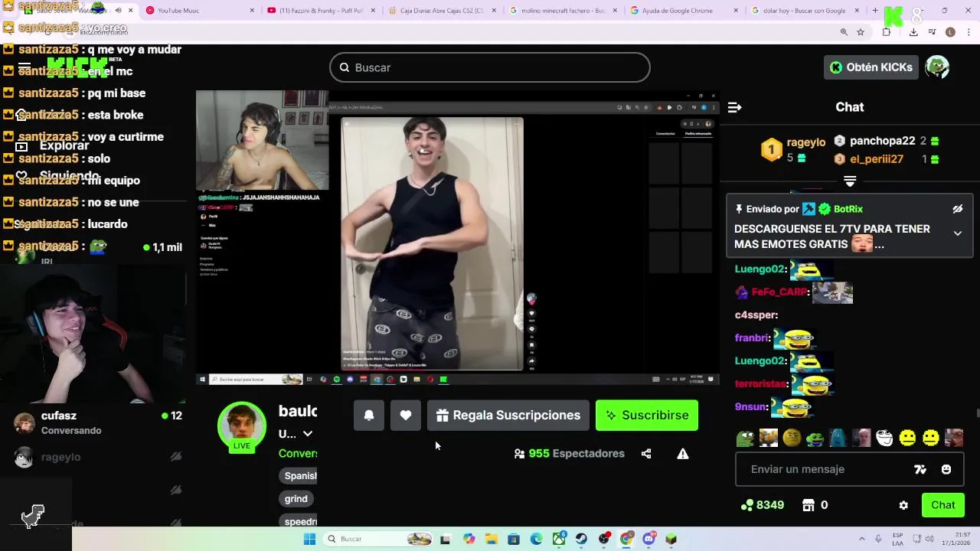
Task: Open cufasz channel in sidebar
Action: coord(98,422)
